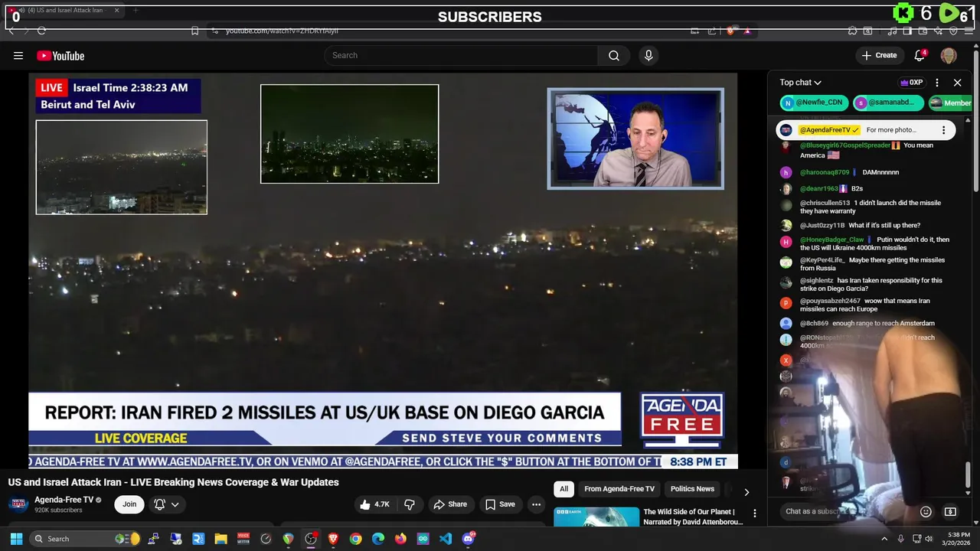Select the All filter chip

(563, 489)
